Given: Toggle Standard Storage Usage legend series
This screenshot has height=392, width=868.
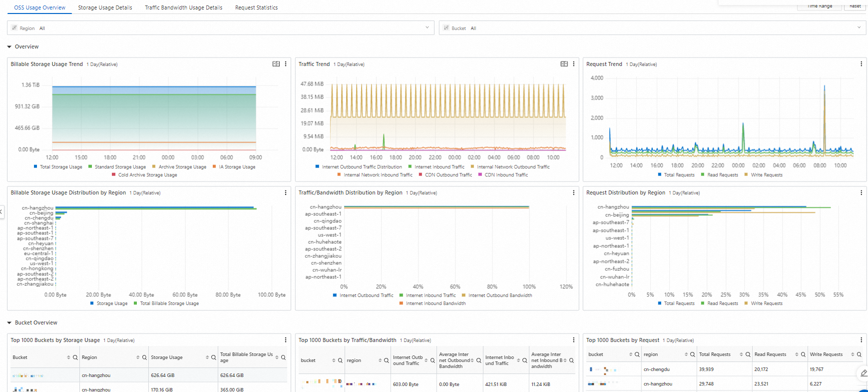Looking at the screenshot, I should click(x=117, y=167).
